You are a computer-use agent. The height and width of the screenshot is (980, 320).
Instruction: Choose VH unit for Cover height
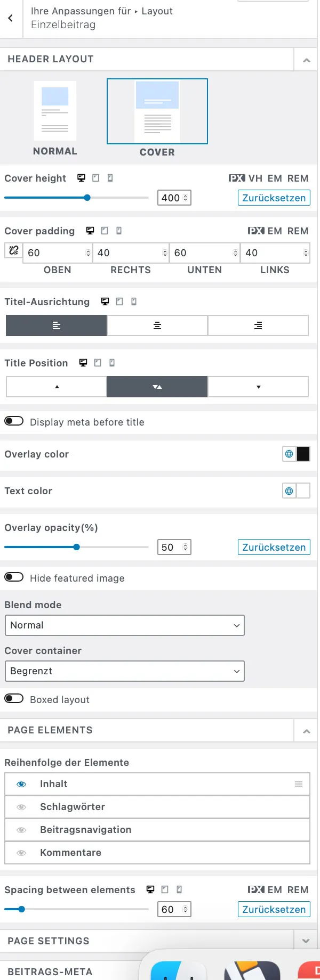255,178
